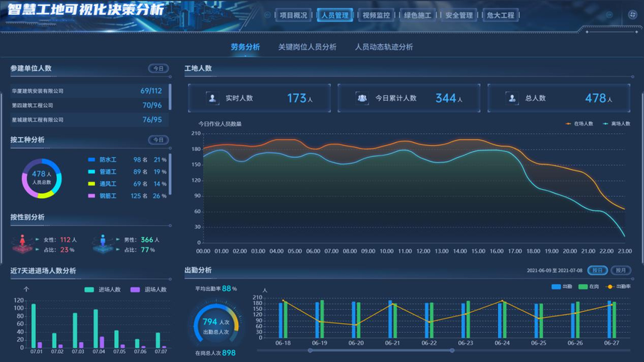Screen dimensions: 644x362
Task: Click the dashboard title 智慧工地可视化决策分析
Action: pyautogui.click(x=85, y=9)
